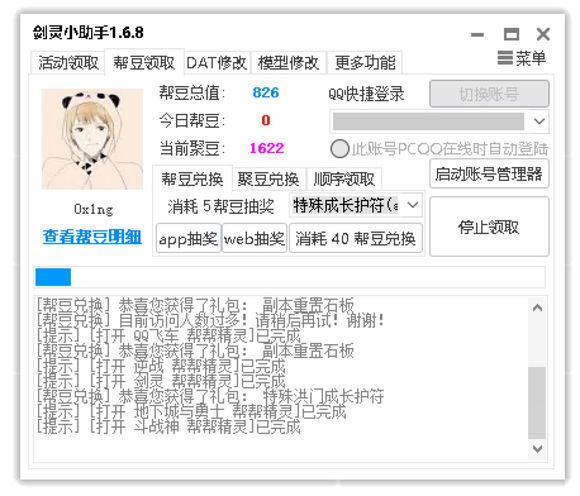Minimize the 剑灵小助手 window
The height and width of the screenshot is (496, 580).
[x=477, y=35]
